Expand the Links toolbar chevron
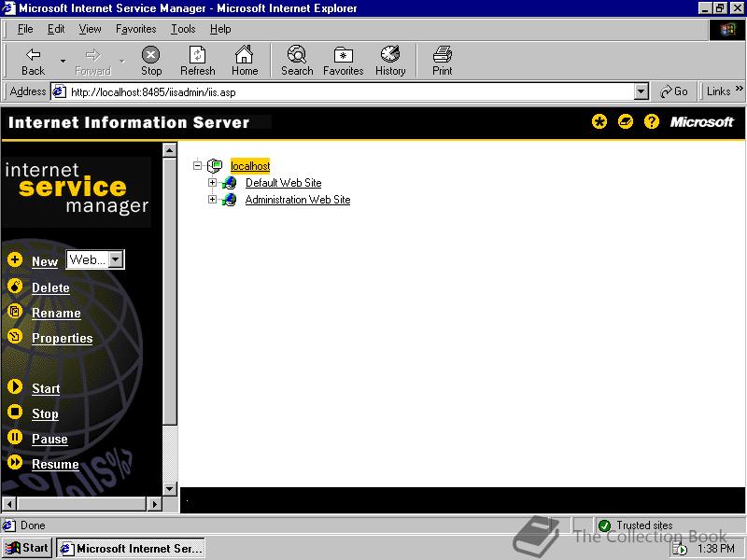 [x=739, y=89]
